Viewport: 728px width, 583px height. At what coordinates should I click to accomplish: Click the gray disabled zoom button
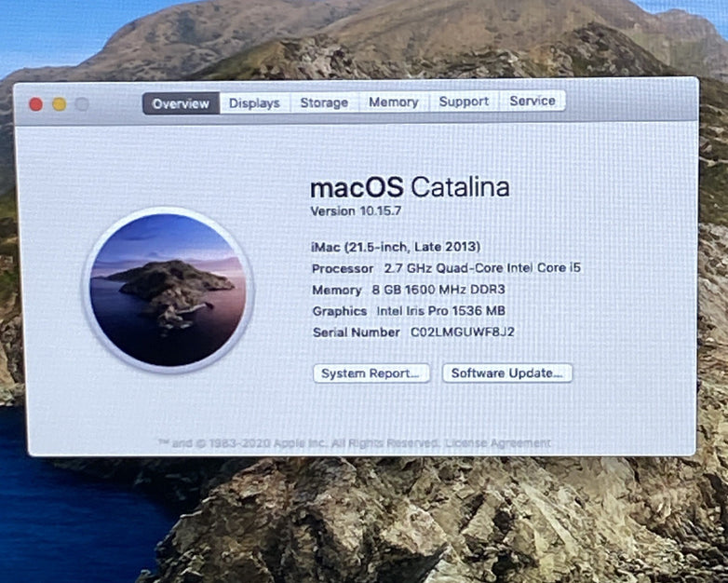tap(82, 103)
